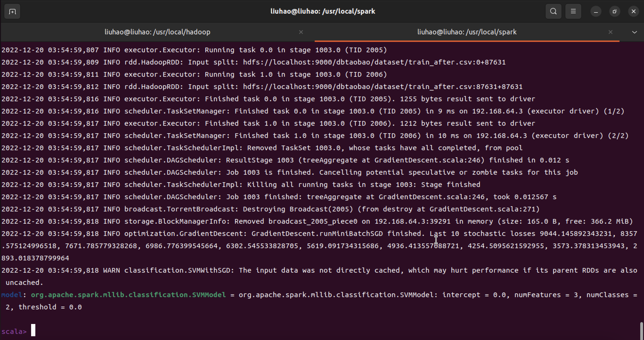Expand the tab list chevron
The width and height of the screenshot is (644, 340).
click(634, 32)
